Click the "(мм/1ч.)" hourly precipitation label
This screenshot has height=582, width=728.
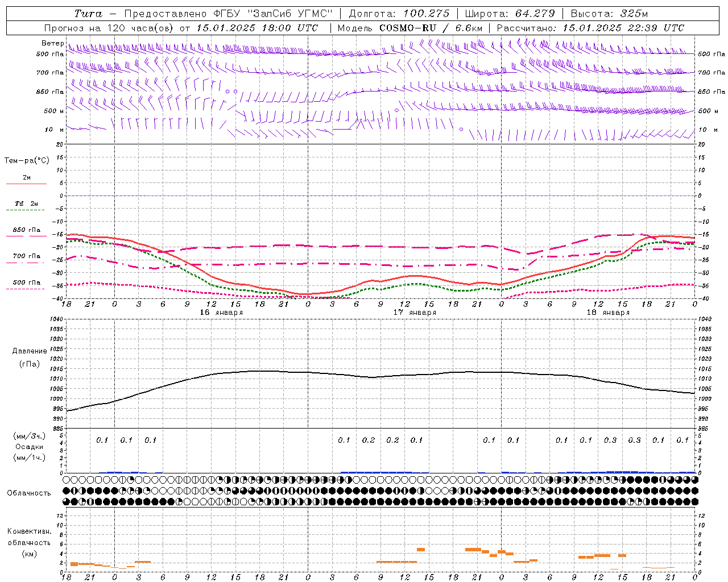(30, 458)
